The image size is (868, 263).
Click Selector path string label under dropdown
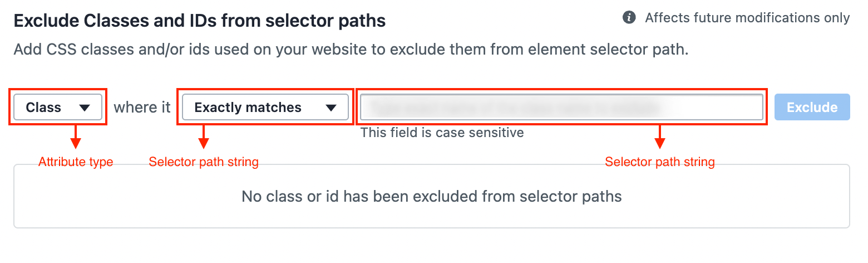[x=204, y=162]
